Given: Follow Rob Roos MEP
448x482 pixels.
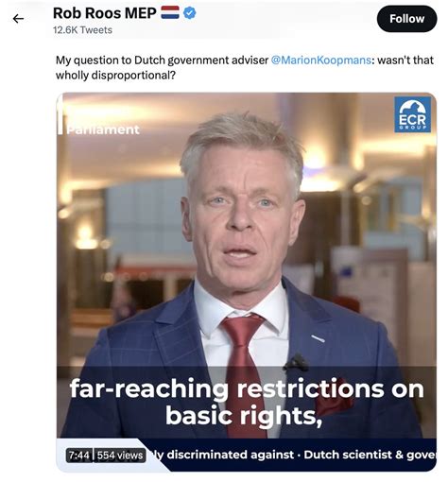Looking at the screenshot, I should coord(406,19).
